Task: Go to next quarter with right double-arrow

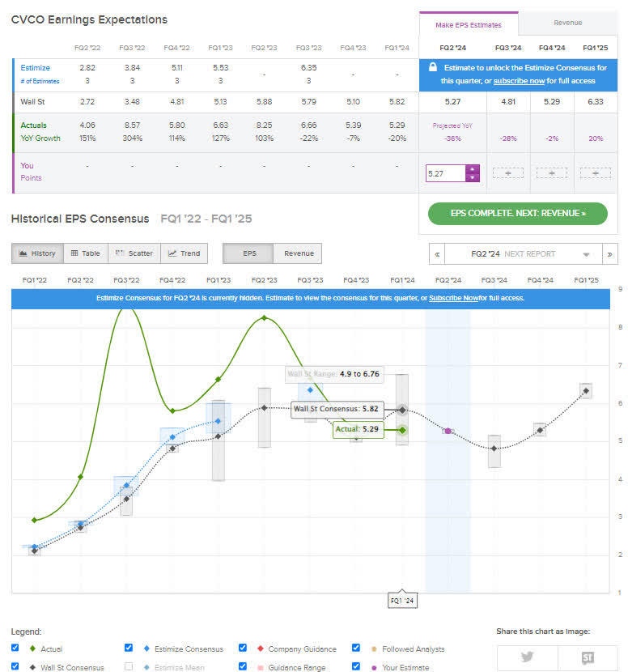Action: pos(609,254)
